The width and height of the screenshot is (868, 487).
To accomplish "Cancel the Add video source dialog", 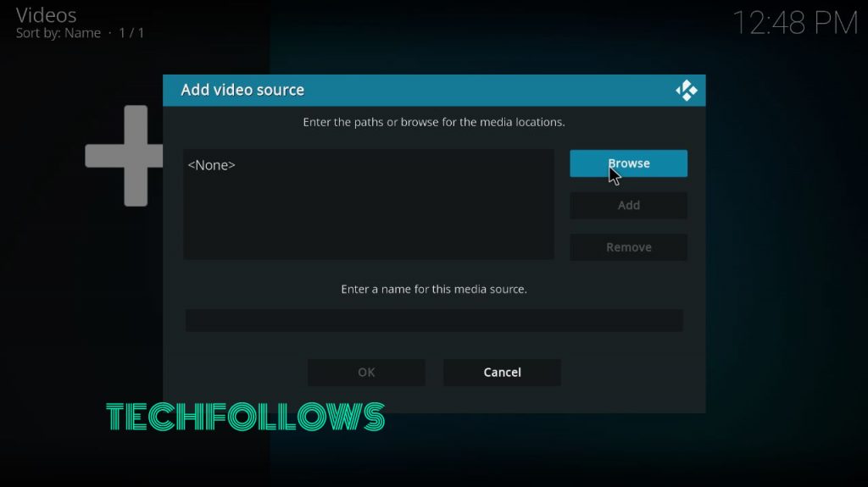I will [502, 373].
